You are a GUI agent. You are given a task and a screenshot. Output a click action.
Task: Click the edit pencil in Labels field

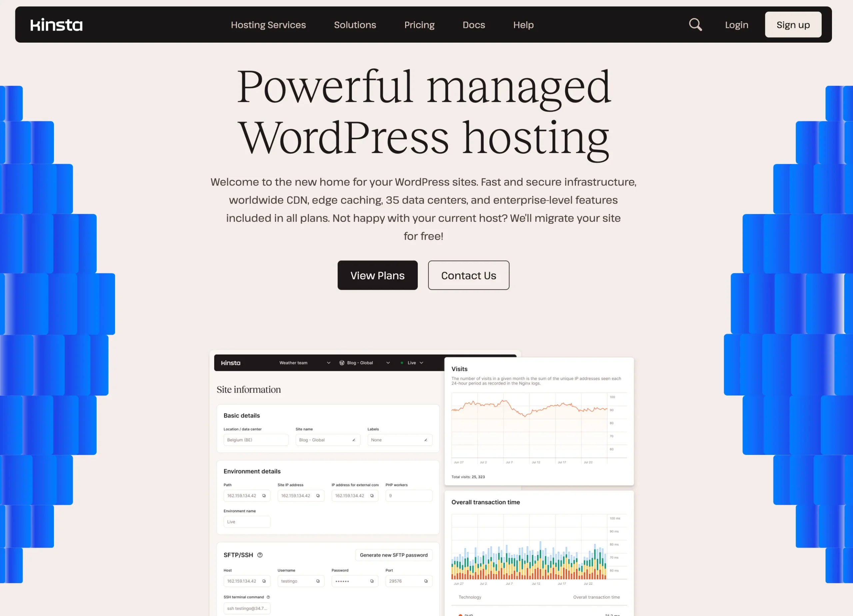click(426, 440)
